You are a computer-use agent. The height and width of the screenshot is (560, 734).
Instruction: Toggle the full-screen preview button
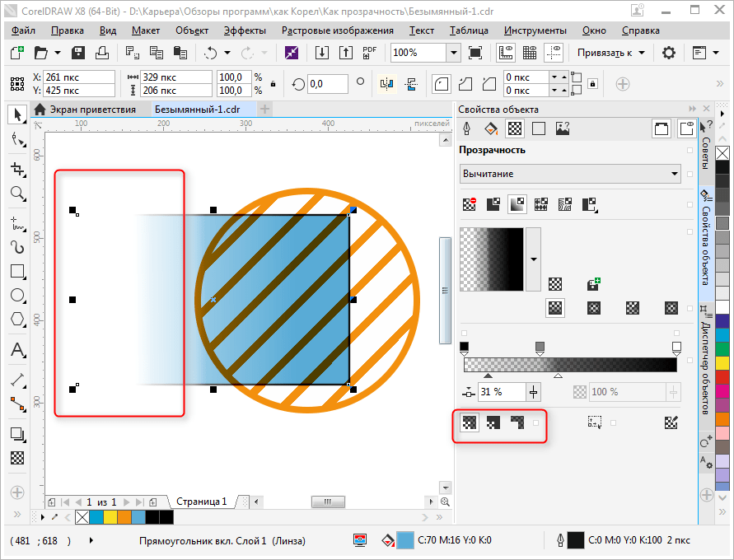(x=475, y=53)
